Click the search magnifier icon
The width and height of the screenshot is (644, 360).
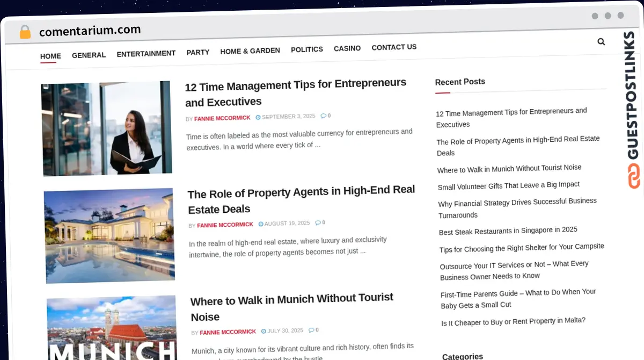[601, 41]
